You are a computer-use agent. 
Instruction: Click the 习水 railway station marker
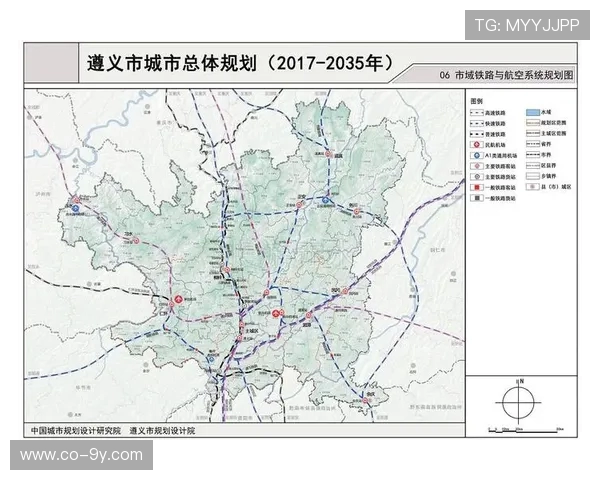click(x=136, y=241)
